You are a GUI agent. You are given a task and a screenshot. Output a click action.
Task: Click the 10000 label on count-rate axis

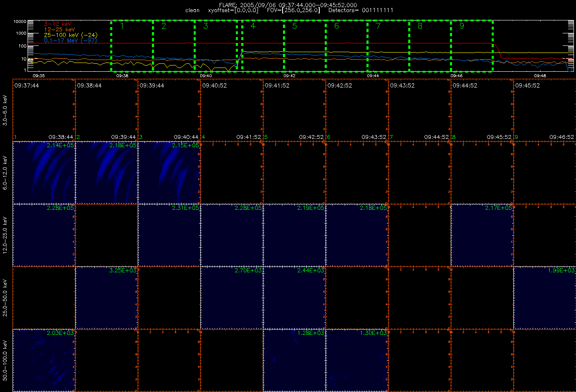(x=20, y=21)
